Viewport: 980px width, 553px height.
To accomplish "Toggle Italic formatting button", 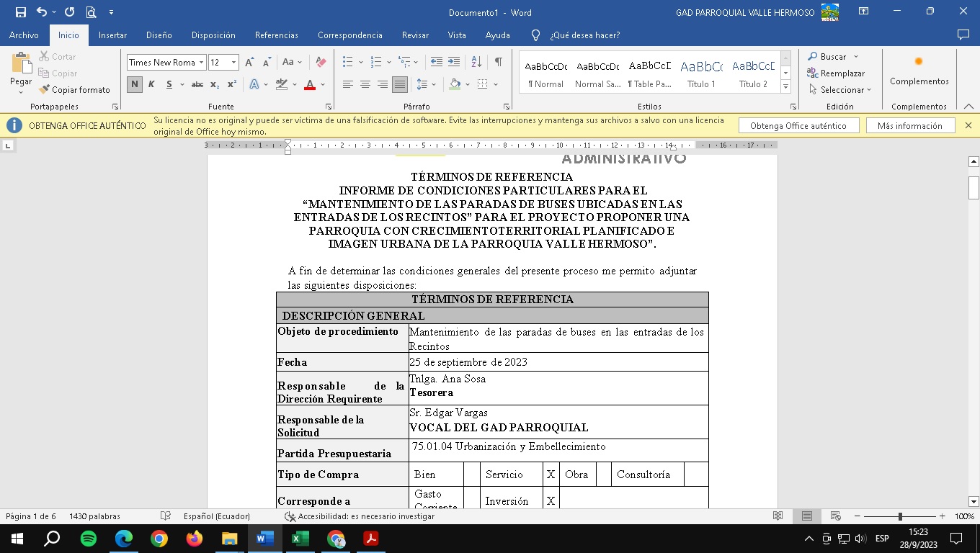I will click(x=151, y=84).
